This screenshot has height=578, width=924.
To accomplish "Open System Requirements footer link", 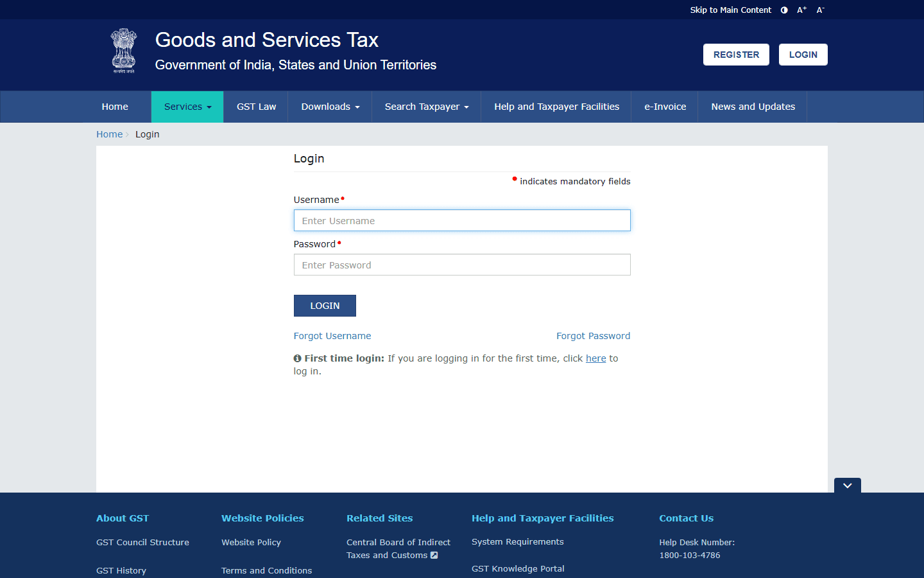I will coord(518,542).
